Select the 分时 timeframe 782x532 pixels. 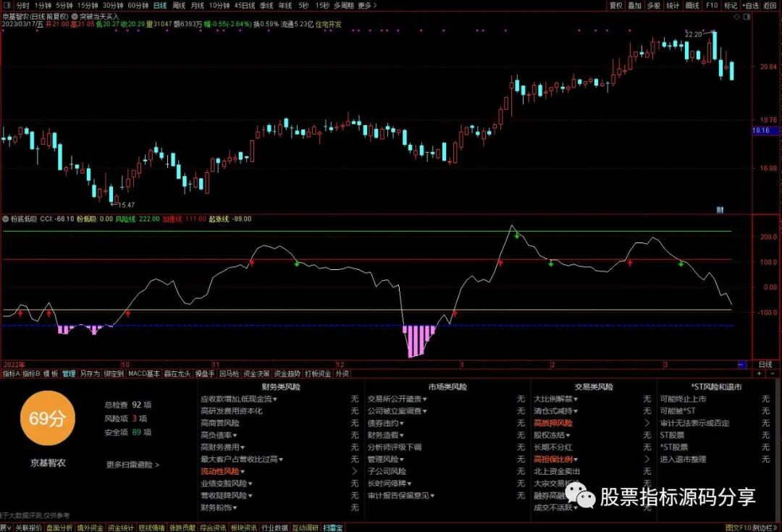coord(22,6)
